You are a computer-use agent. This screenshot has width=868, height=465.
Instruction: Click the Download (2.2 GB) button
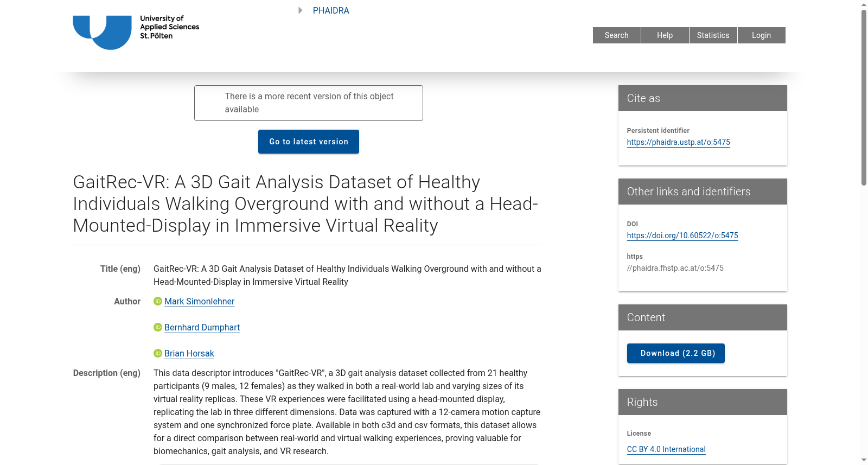click(676, 353)
